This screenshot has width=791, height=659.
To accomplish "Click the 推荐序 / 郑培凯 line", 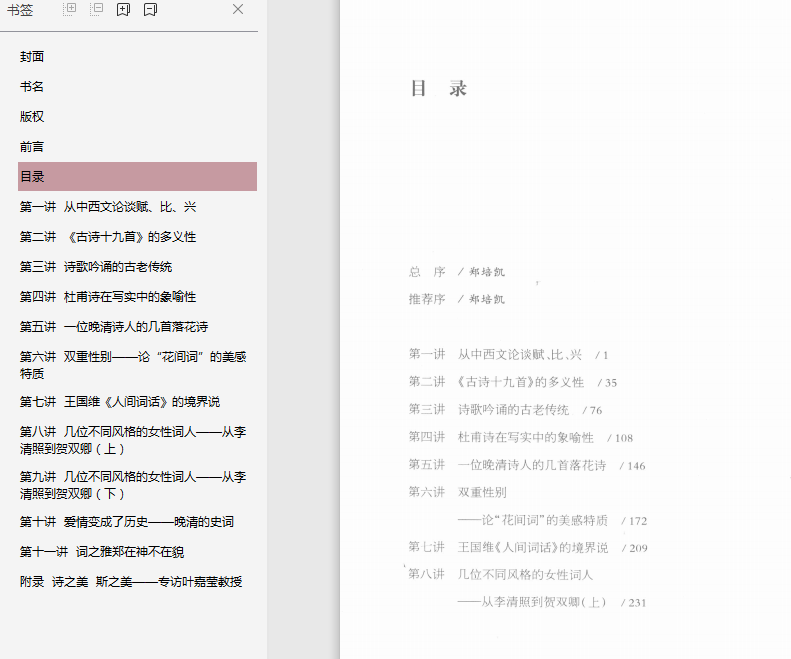I will (x=457, y=299).
